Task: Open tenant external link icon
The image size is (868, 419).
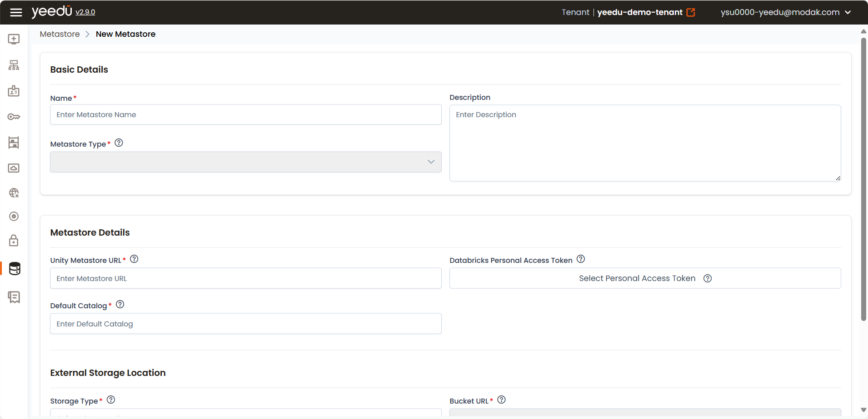Action: (x=691, y=12)
